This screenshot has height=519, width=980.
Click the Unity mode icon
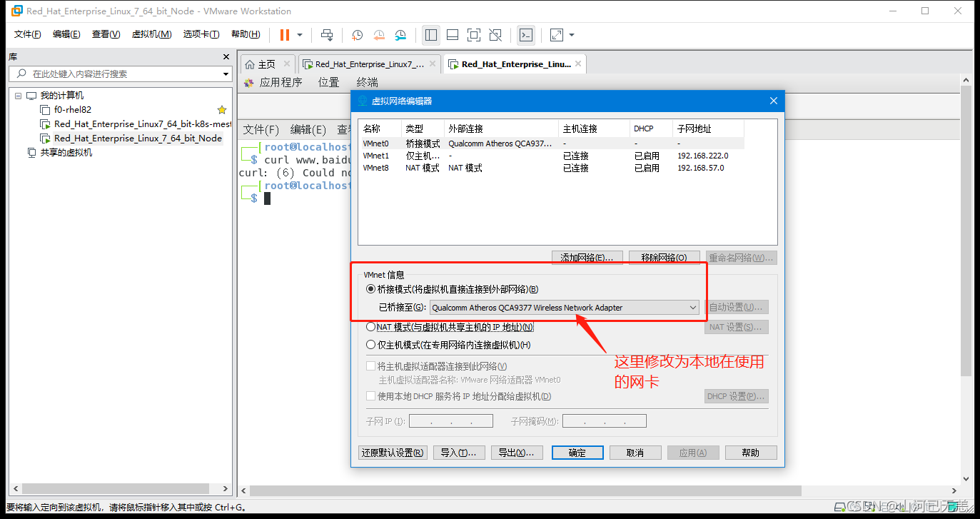click(x=496, y=34)
